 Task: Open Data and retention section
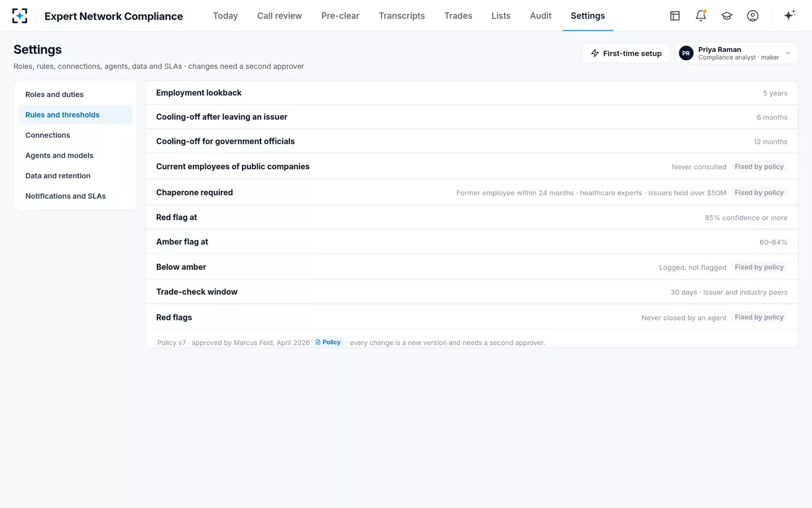pyautogui.click(x=76, y=176)
